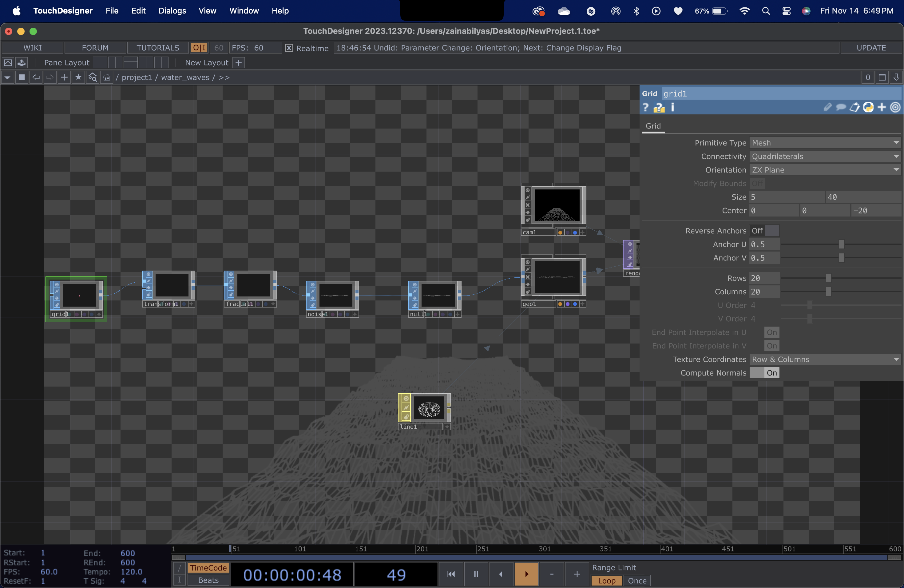
Task: Select the Grid tab in the parameter panel
Action: pos(653,126)
